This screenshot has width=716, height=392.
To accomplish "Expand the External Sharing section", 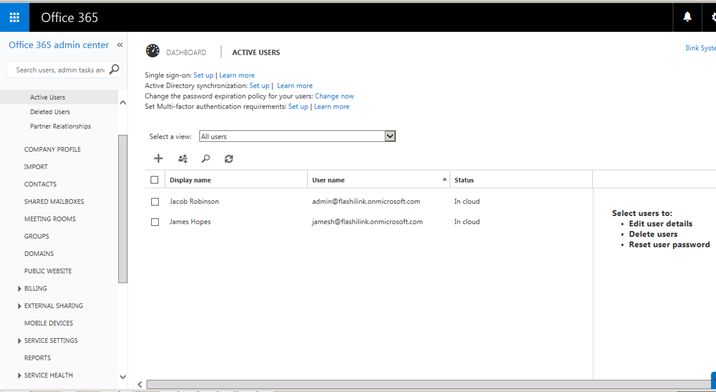I will point(19,306).
